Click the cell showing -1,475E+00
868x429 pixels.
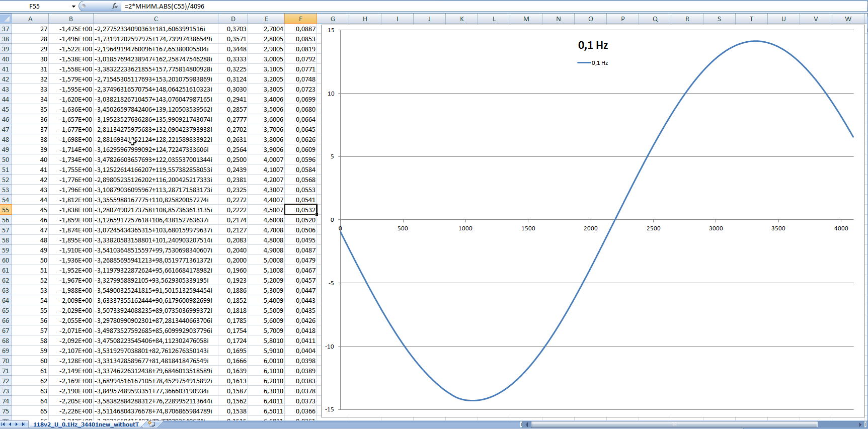(71, 29)
